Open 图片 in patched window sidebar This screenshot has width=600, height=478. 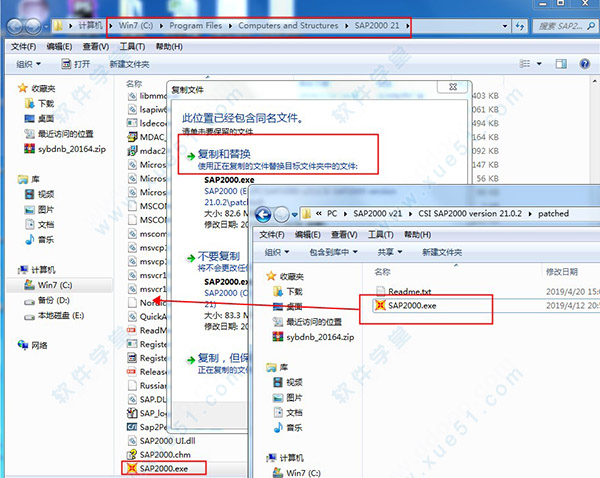(288, 397)
